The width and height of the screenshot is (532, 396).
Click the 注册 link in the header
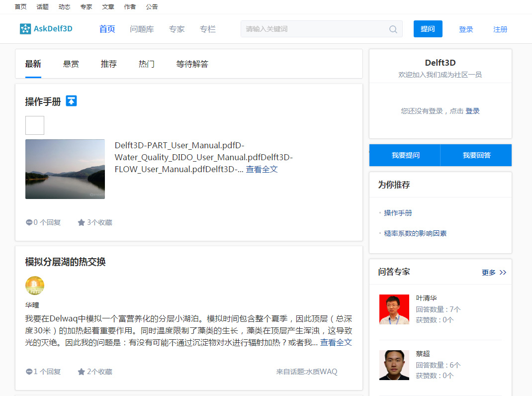tap(500, 29)
